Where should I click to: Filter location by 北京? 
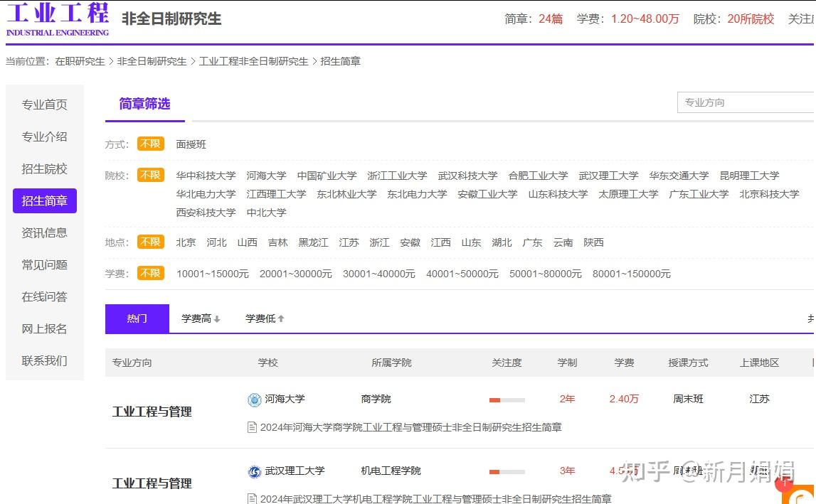pos(186,242)
